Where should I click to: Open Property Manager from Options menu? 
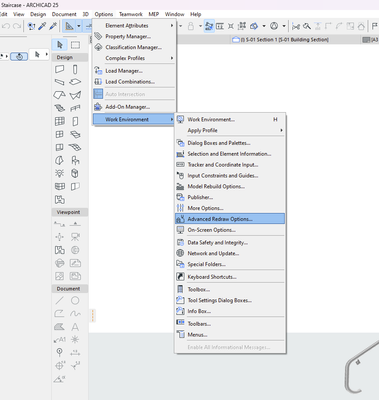click(134, 36)
